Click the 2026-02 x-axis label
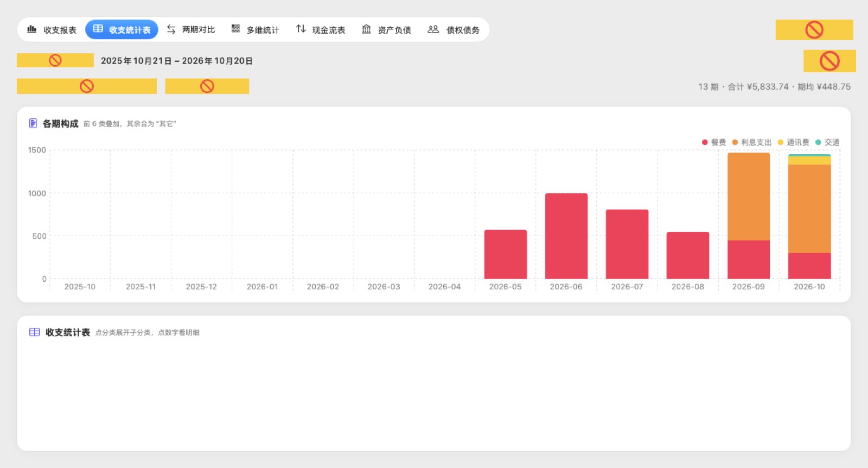Screen dimensions: 868x468 tap(323, 287)
